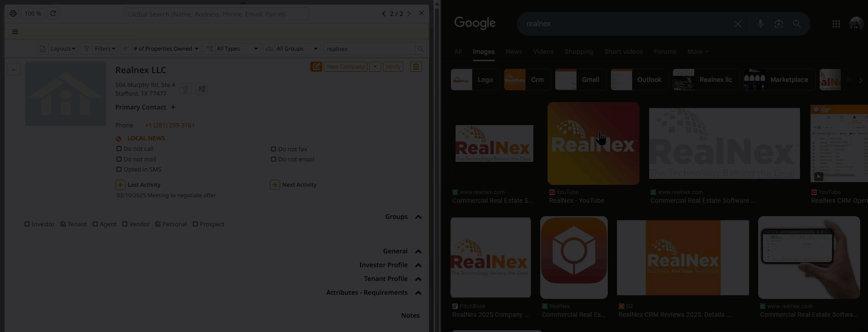Click the map grid icon next to location pin
Image resolution: width=868 pixels, height=332 pixels.
click(x=201, y=89)
